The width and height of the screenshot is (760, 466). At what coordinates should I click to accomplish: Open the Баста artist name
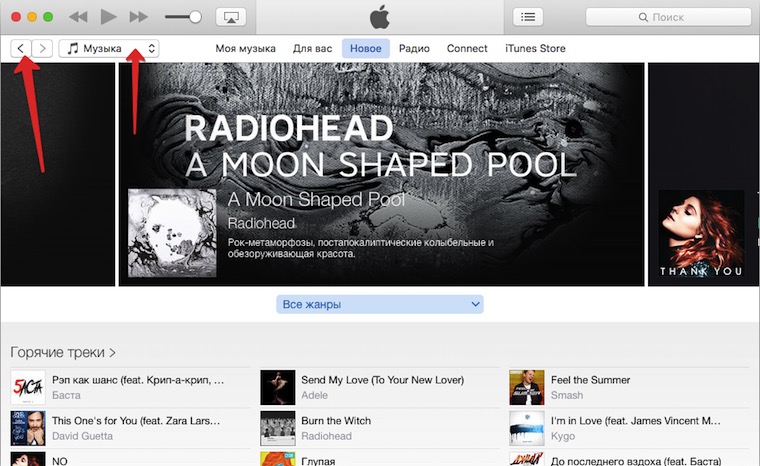click(x=66, y=395)
